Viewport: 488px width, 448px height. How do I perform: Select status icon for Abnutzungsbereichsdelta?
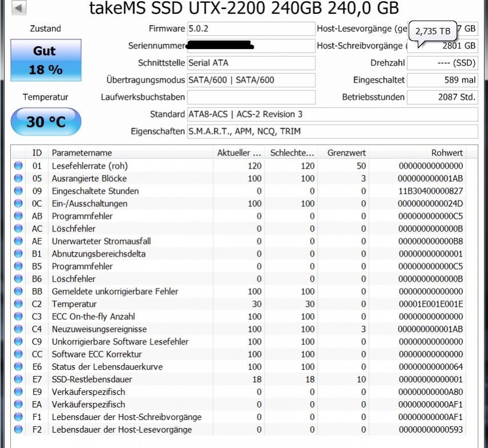[x=18, y=253]
